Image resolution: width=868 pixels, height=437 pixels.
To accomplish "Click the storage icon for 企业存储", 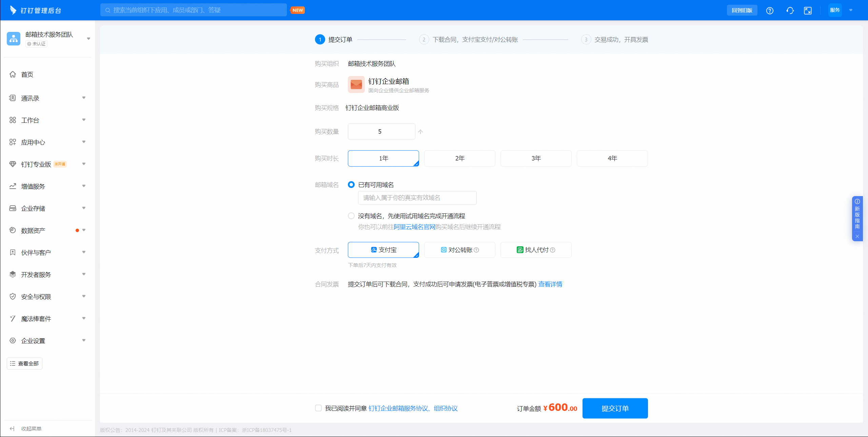I will click(x=13, y=208).
